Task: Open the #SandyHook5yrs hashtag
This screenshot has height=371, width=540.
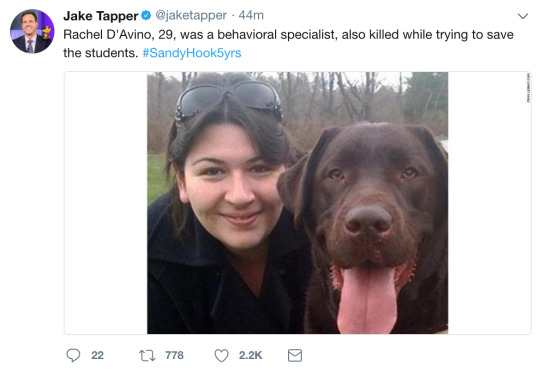Action: [x=192, y=53]
